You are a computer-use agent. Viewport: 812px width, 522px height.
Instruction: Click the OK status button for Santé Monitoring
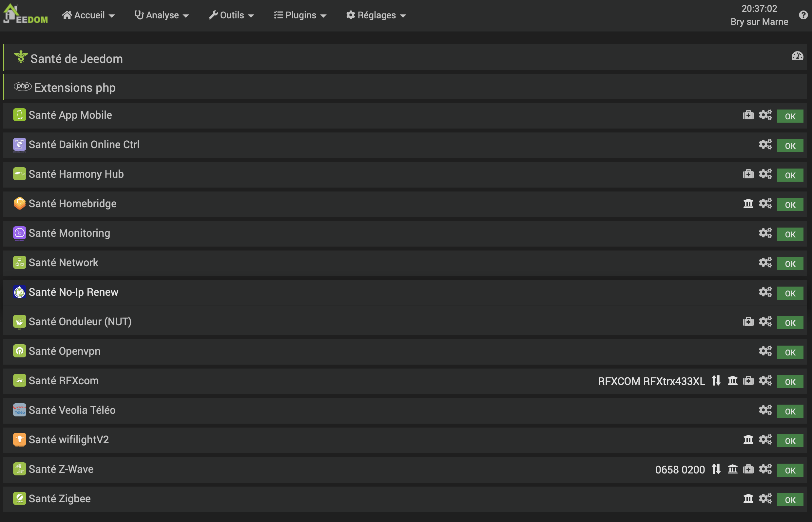(790, 234)
